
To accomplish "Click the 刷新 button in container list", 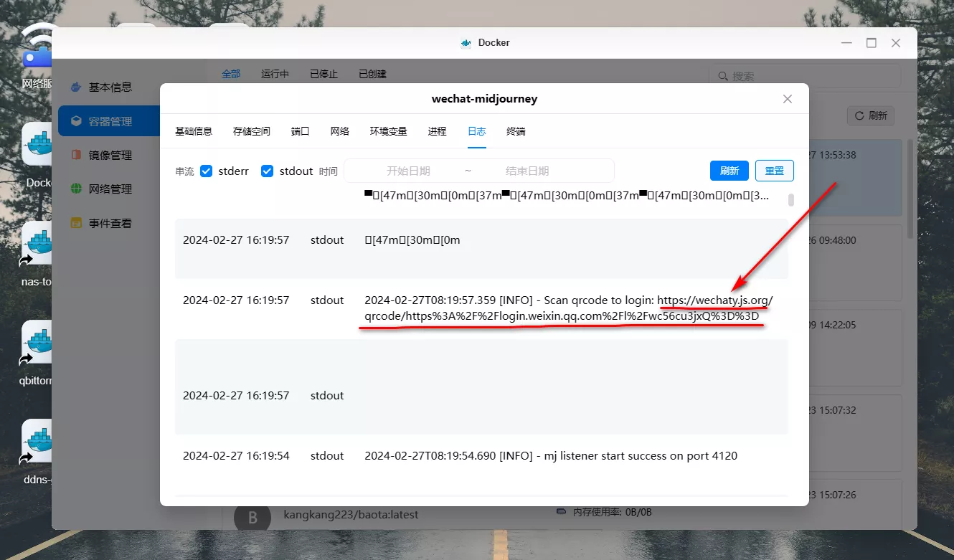I will click(x=871, y=115).
